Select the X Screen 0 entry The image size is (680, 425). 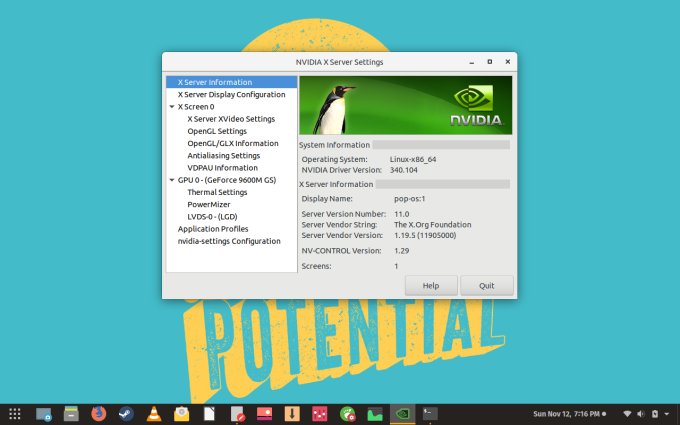(x=196, y=107)
